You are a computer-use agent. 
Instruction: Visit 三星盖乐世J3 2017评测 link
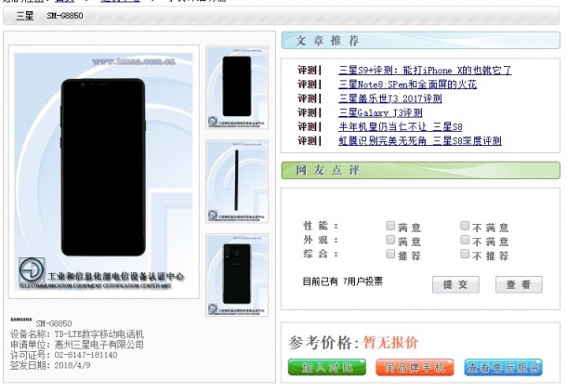click(x=389, y=98)
